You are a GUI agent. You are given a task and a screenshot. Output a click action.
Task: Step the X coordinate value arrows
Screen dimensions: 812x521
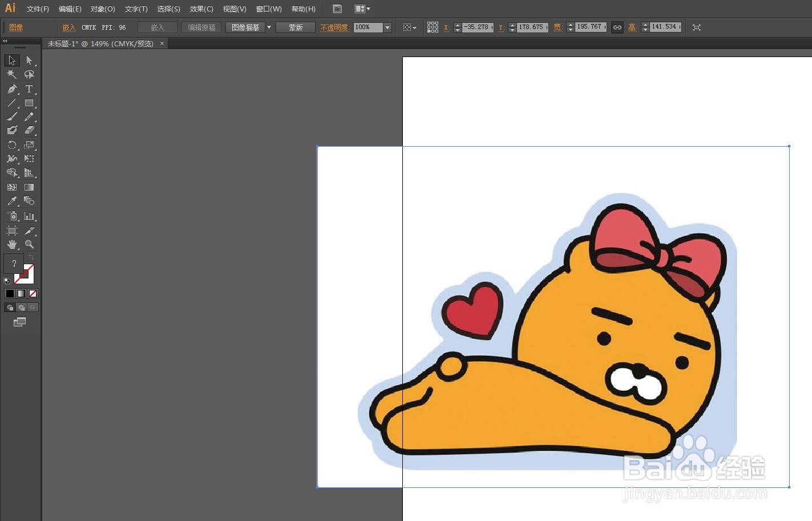click(457, 27)
